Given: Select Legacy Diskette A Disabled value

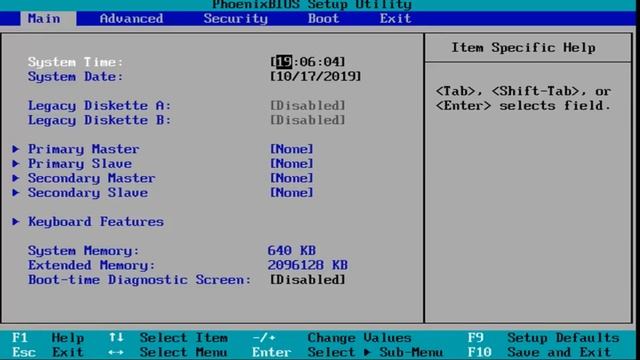Looking at the screenshot, I should (x=308, y=106).
